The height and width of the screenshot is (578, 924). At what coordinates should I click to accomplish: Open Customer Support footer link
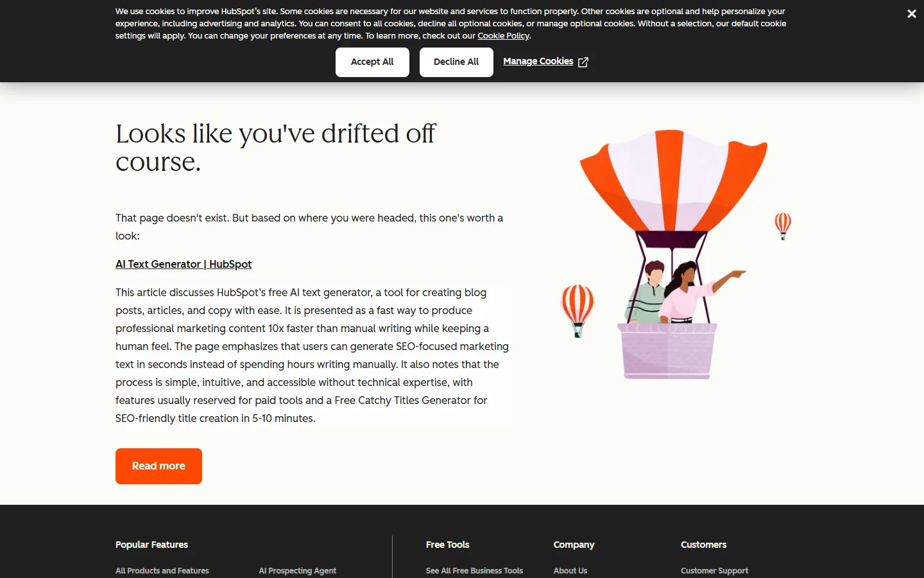tap(714, 570)
